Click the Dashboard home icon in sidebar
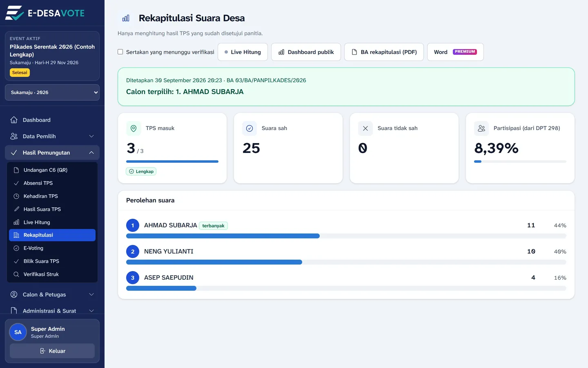Image resolution: width=588 pixels, height=368 pixels. tap(14, 120)
